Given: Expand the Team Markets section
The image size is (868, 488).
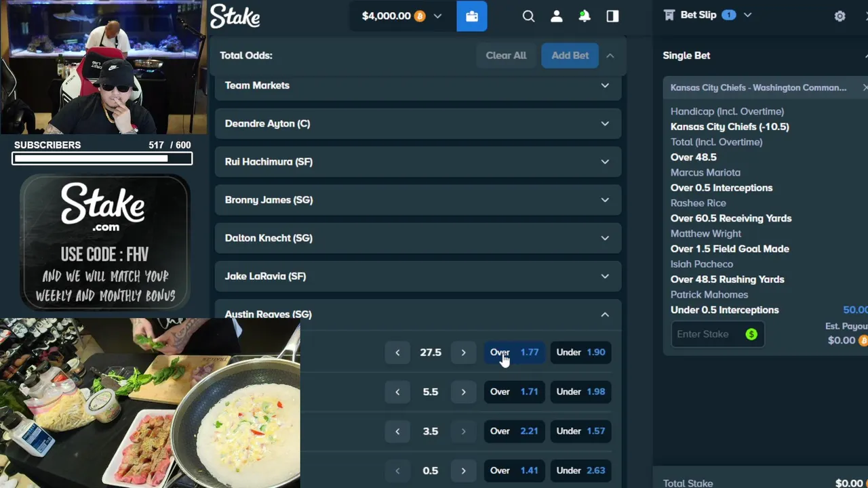Looking at the screenshot, I should coord(418,85).
